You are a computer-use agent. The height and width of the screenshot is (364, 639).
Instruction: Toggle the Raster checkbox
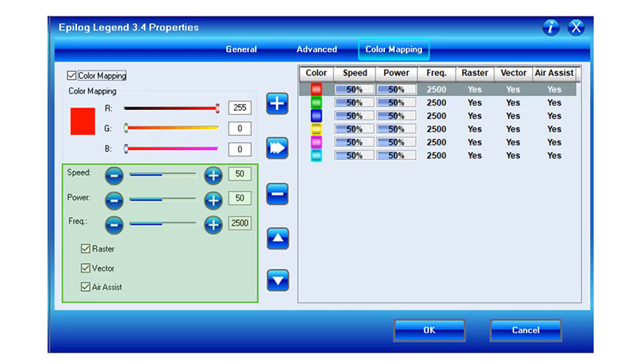pos(85,249)
